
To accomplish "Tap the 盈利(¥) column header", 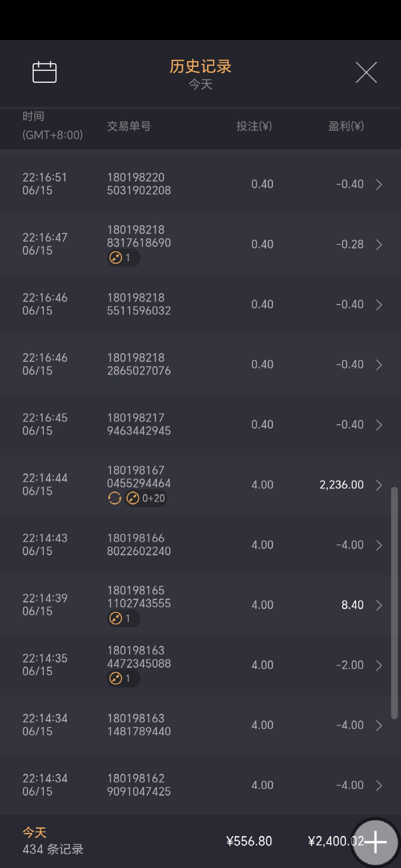I will 346,126.
